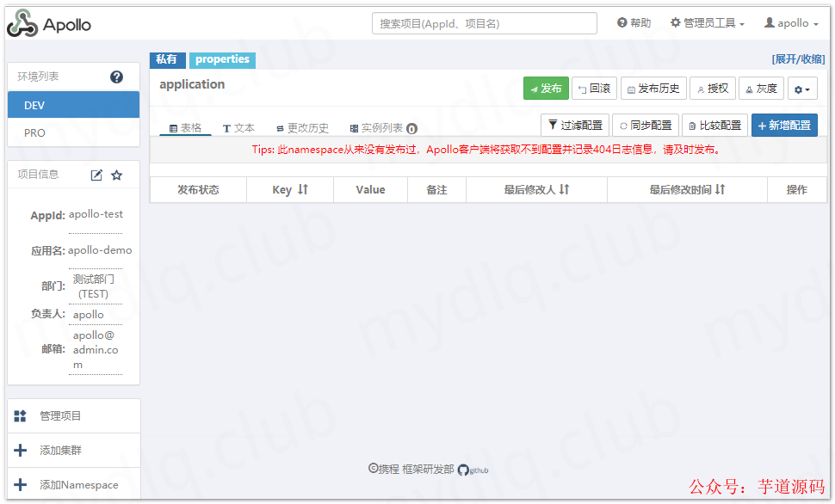Click 展开/收缩 to expand all namespaces
The width and height of the screenshot is (835, 504).
click(x=798, y=58)
